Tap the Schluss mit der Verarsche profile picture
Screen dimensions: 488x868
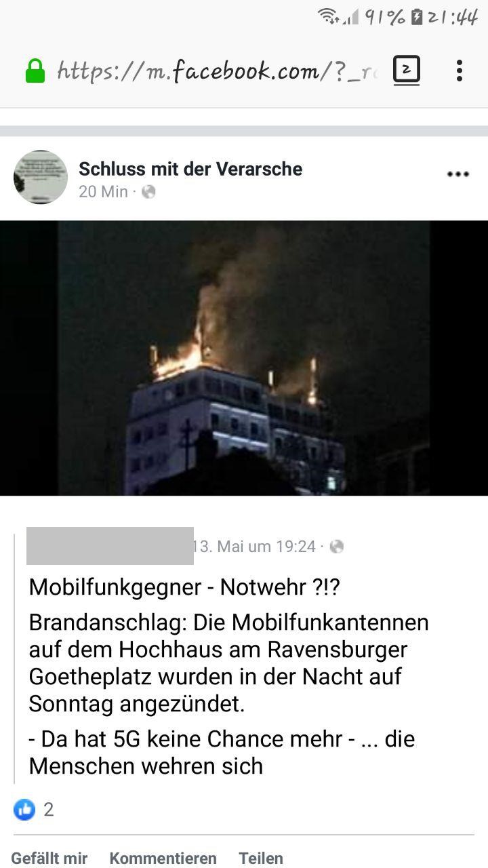point(41,177)
